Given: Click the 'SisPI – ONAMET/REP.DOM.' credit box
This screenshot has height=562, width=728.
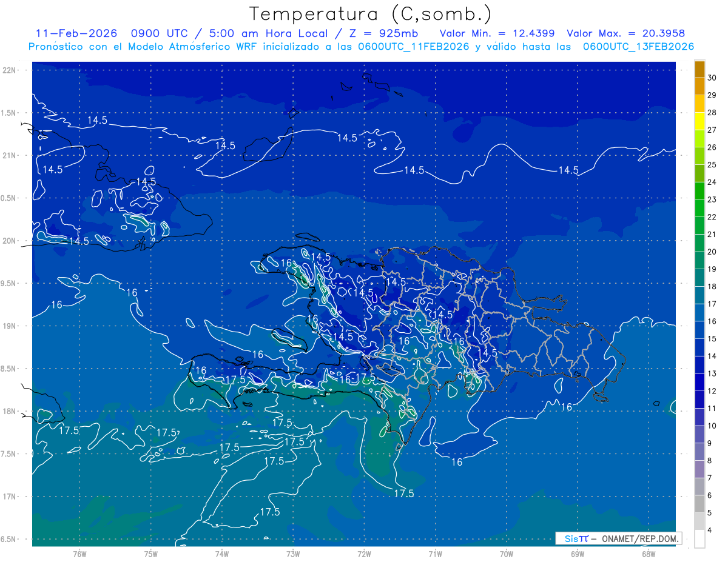Looking at the screenshot, I should [619, 538].
